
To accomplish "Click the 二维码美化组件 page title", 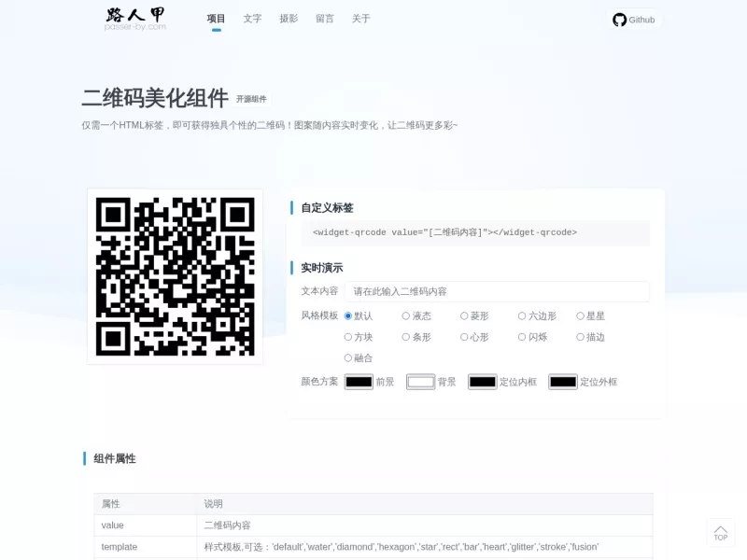I will pyautogui.click(x=155, y=99).
